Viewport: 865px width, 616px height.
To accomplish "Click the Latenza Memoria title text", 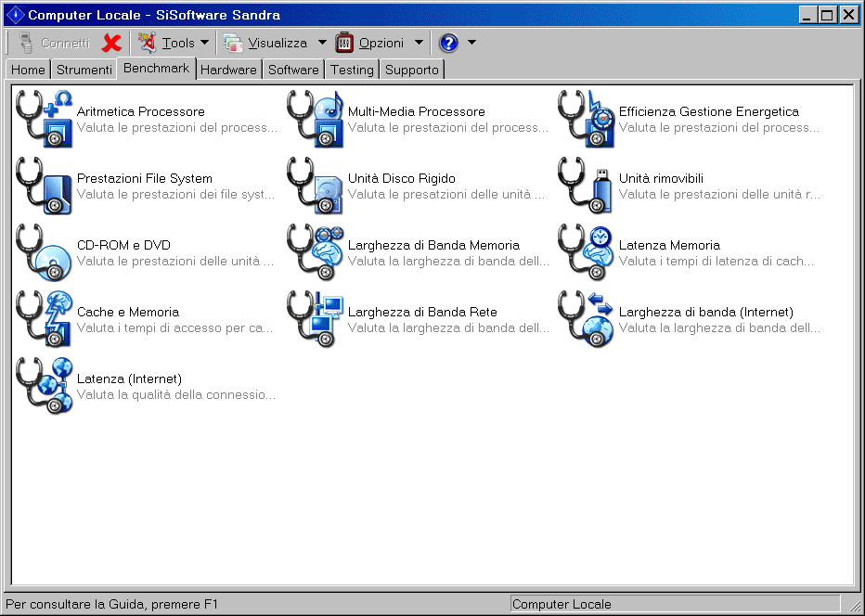I will click(x=669, y=245).
